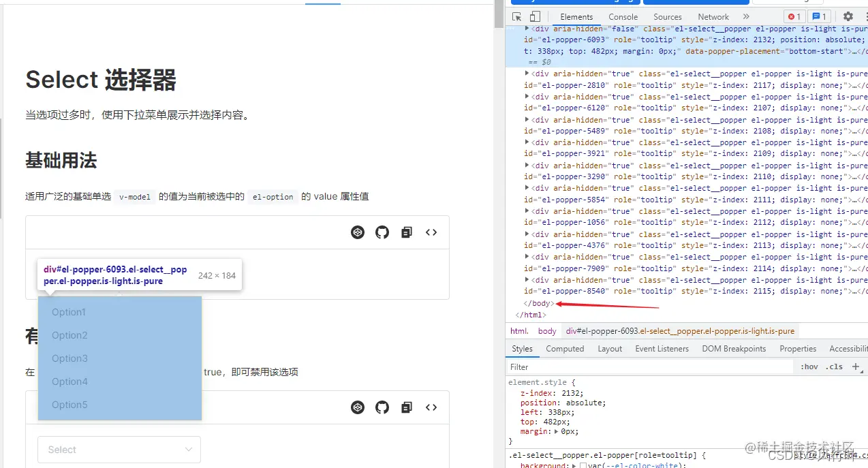Choose Option3 in the dropdown list
Viewport: 868px width, 468px height.
120,358
